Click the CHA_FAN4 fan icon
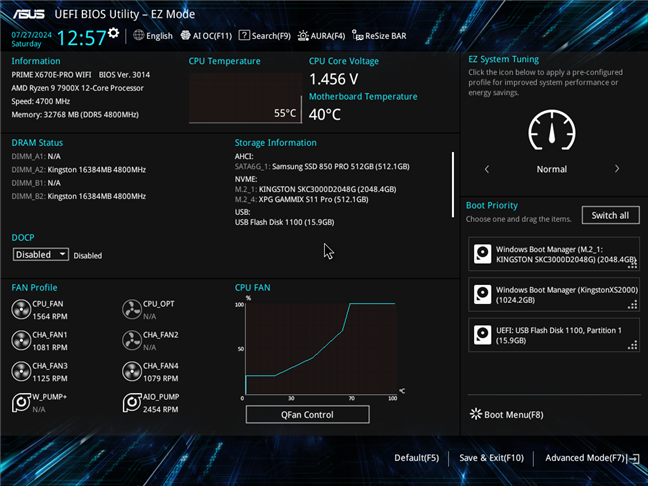 click(132, 372)
